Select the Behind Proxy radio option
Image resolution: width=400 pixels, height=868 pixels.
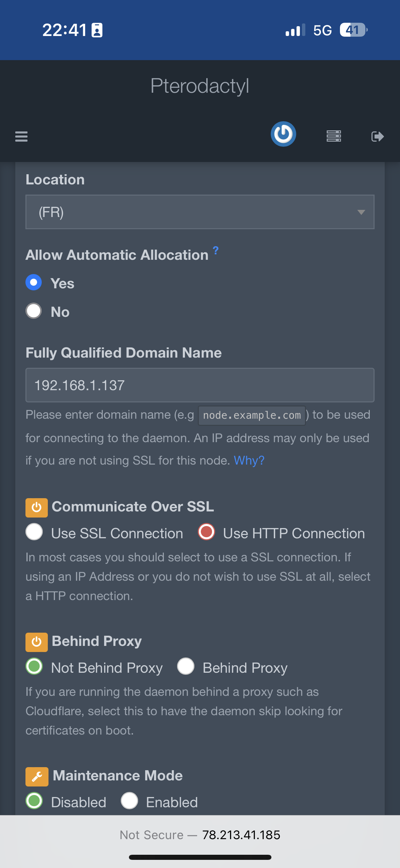186,666
